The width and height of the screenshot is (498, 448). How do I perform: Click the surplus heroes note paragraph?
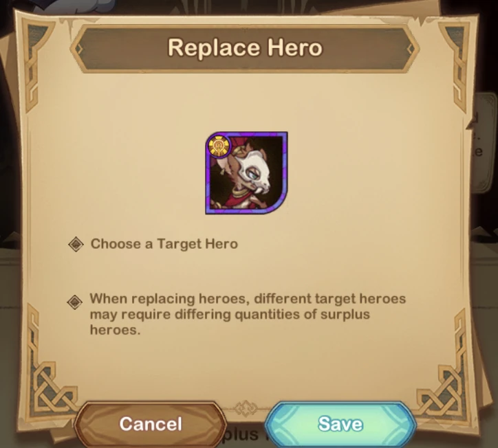click(248, 314)
